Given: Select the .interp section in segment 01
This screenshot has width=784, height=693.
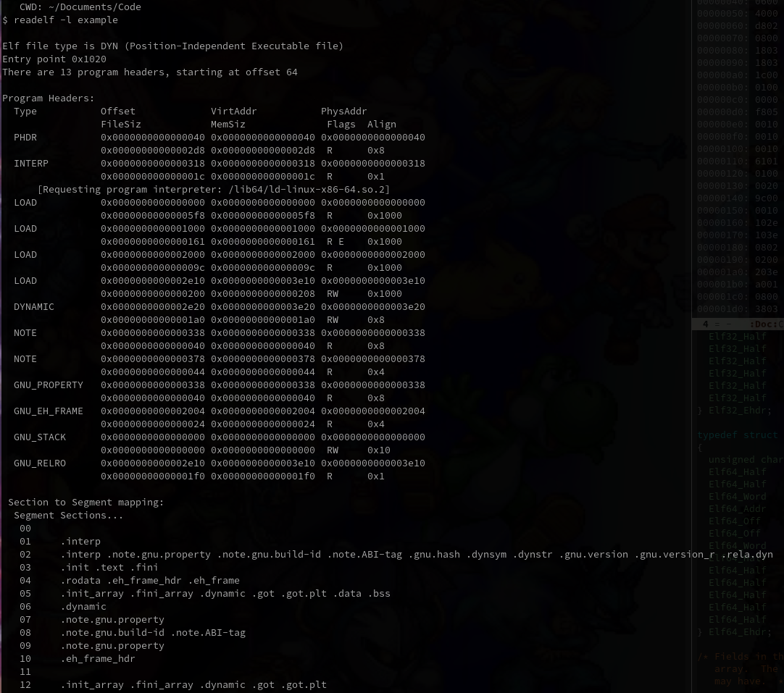Looking at the screenshot, I should [x=81, y=541].
